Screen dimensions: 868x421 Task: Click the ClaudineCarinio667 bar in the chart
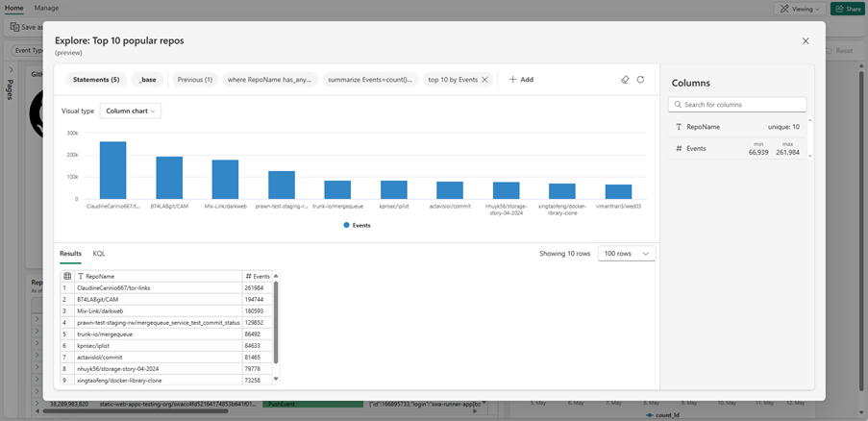(x=112, y=170)
